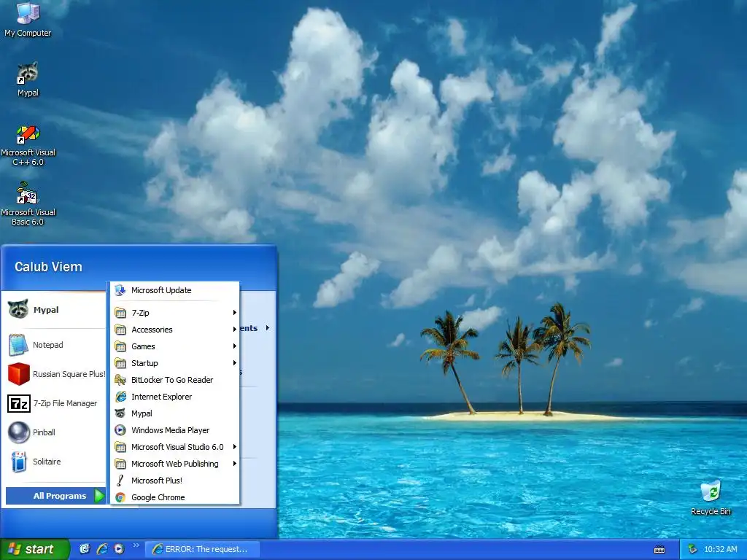Image resolution: width=747 pixels, height=560 pixels.
Task: Click the Calub Viem user name
Action: pyautogui.click(x=48, y=267)
